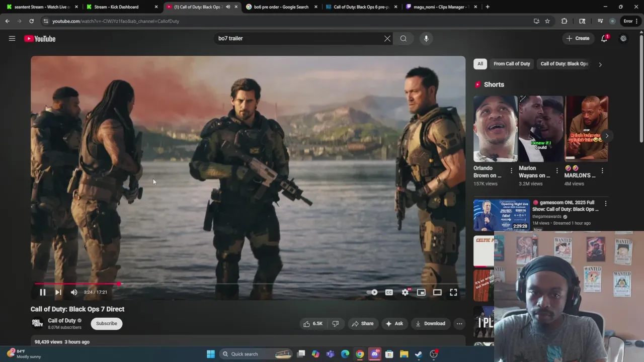Open the Marlon Wayans short thumbnail
Image resolution: width=644 pixels, height=362 pixels.
click(x=541, y=129)
